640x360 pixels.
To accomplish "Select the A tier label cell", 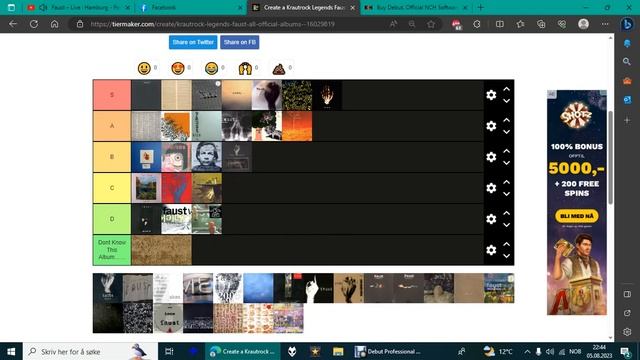I will pyautogui.click(x=112, y=126).
